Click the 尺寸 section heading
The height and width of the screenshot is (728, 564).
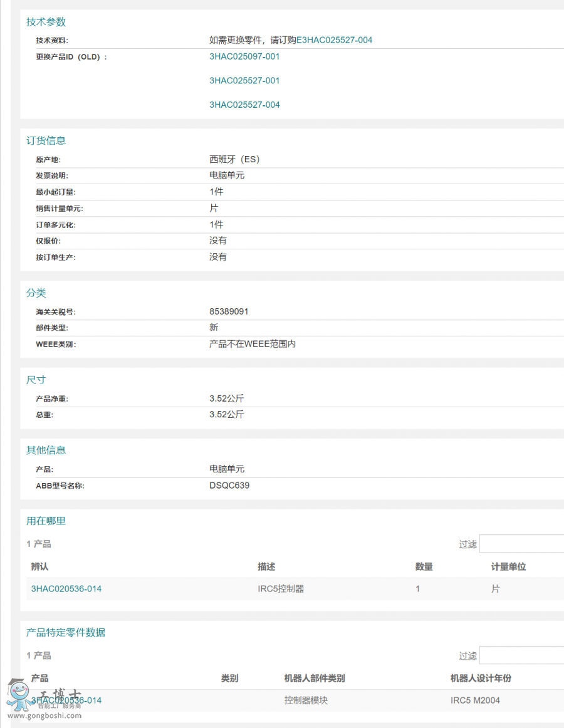pos(36,380)
